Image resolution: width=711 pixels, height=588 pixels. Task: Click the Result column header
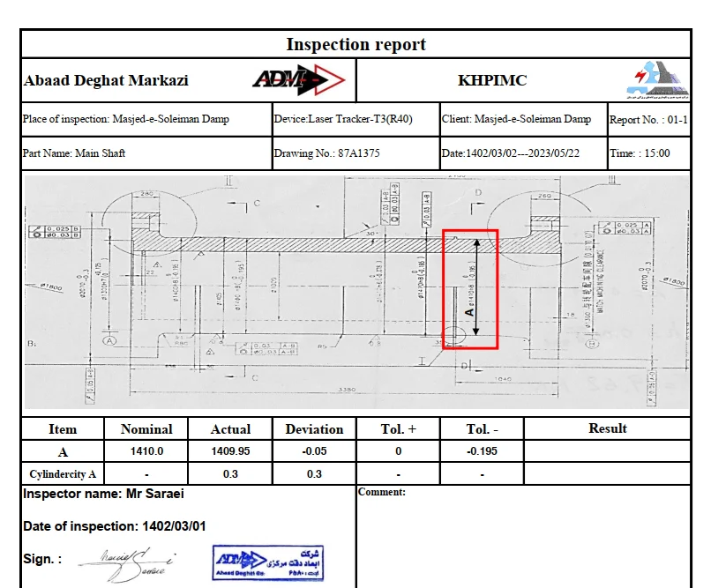[607, 428]
